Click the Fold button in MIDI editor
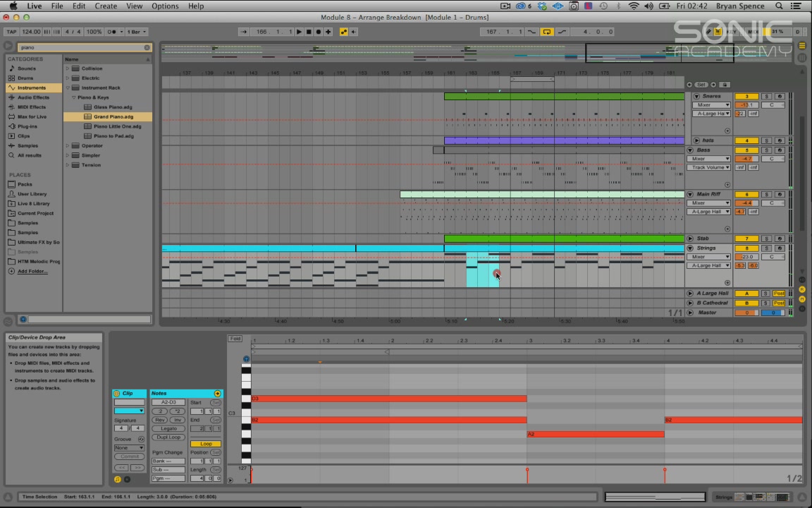 coord(235,339)
